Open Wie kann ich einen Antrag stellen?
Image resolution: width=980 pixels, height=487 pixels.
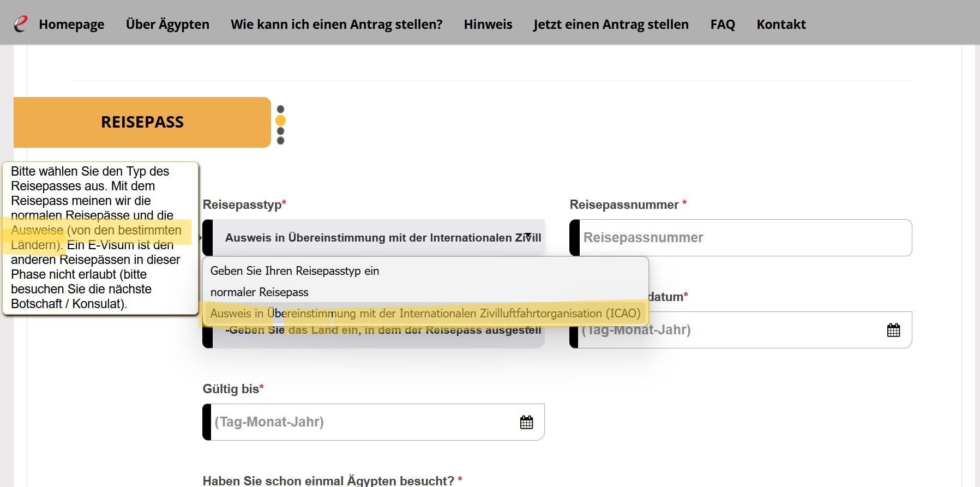coord(336,24)
